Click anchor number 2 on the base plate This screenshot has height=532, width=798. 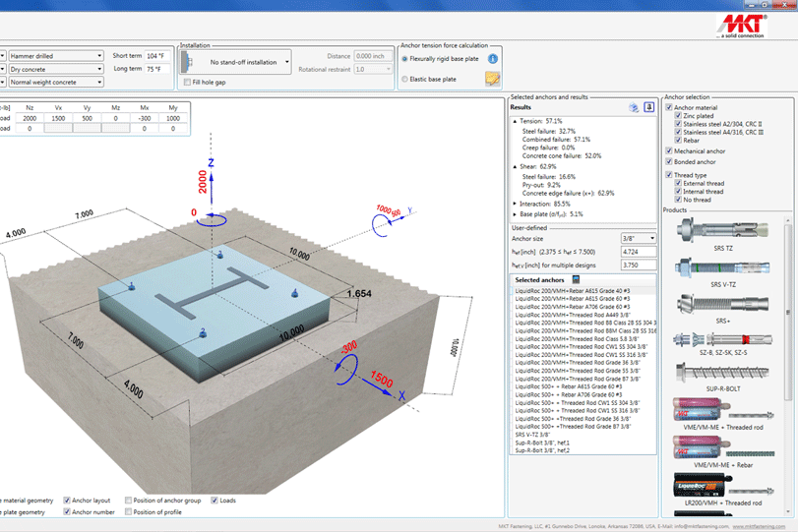point(203,332)
